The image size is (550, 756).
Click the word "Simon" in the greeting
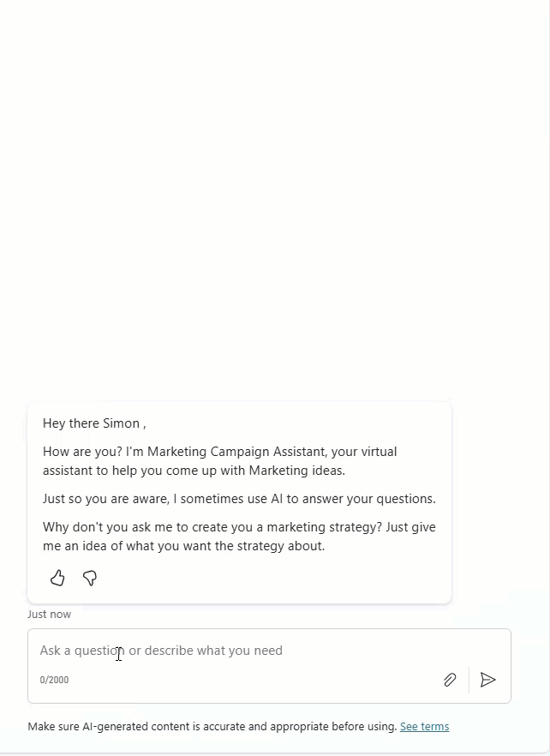pos(121,423)
